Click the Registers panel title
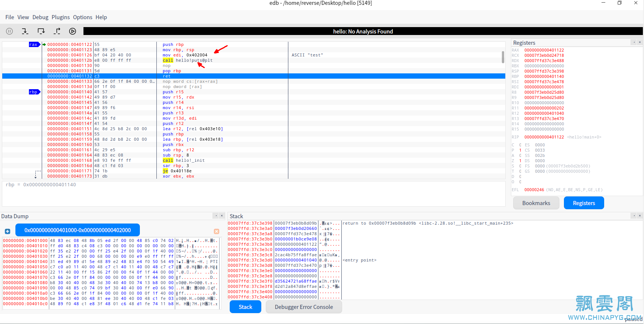Image resolution: width=644 pixels, height=324 pixels. (x=524, y=43)
